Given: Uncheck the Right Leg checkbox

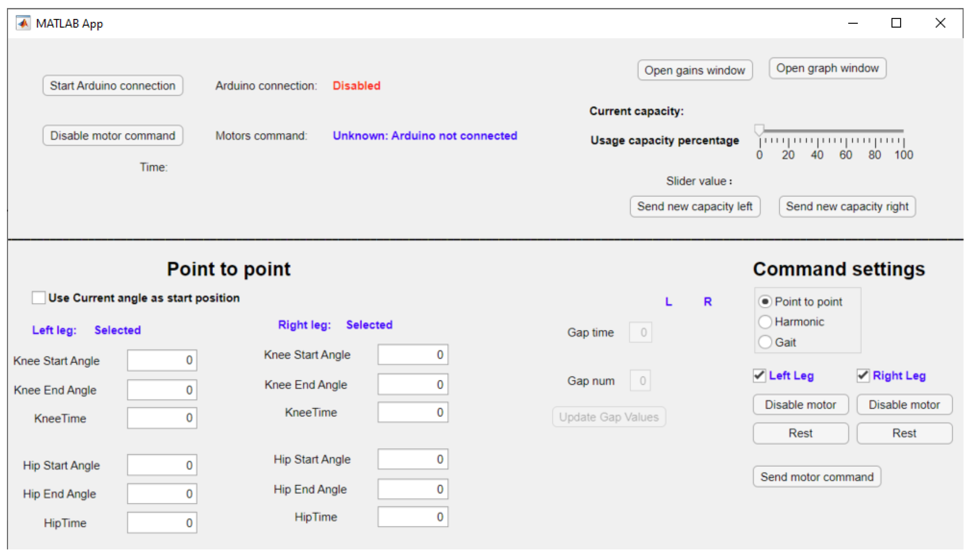Looking at the screenshot, I should tap(863, 375).
